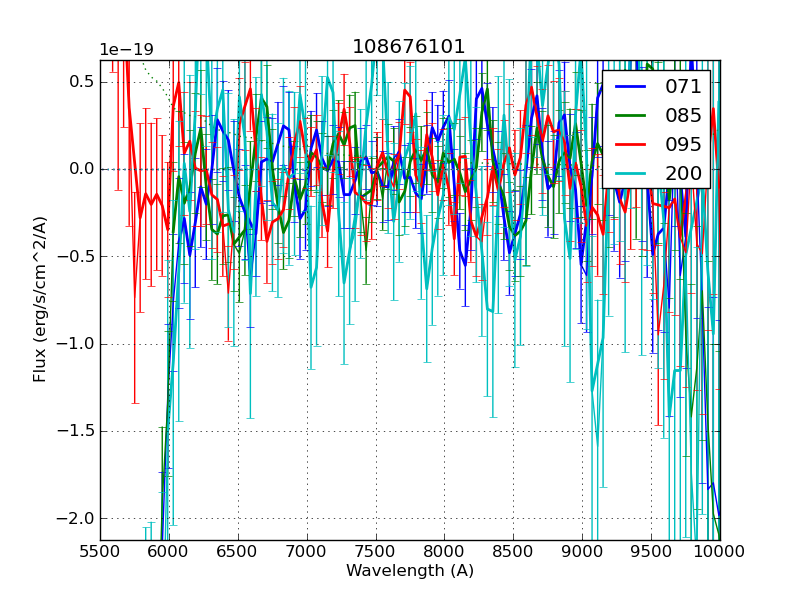This screenshot has height=600, width=800.
Task: Click the 5500 x-axis tick label
Action: (x=100, y=551)
